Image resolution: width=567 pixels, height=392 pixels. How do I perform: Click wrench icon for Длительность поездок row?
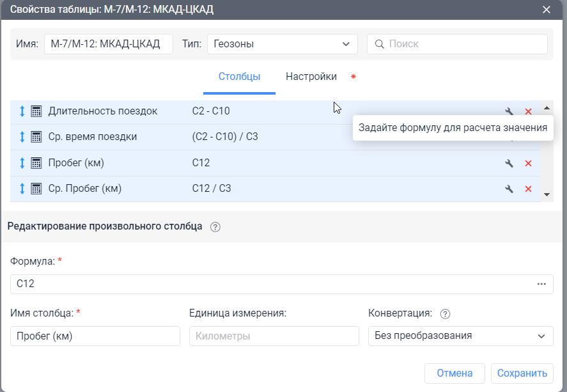tap(509, 111)
